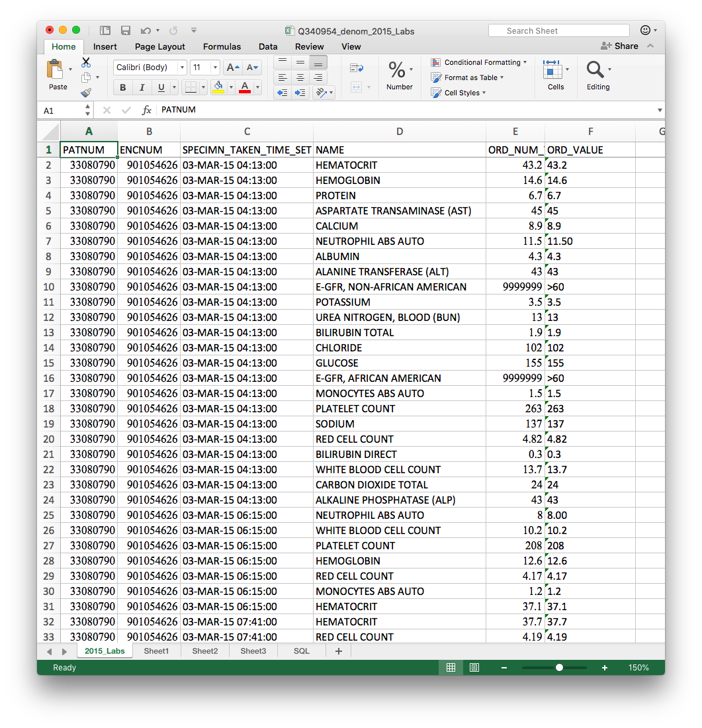Toggle the sidebar layout icon in title bar
Image resolution: width=702 pixels, height=728 pixels.
click(x=105, y=30)
